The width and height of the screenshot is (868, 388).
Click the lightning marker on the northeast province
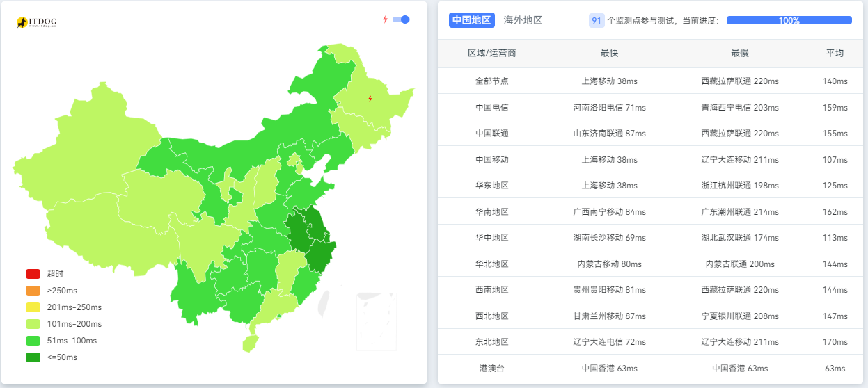point(370,99)
